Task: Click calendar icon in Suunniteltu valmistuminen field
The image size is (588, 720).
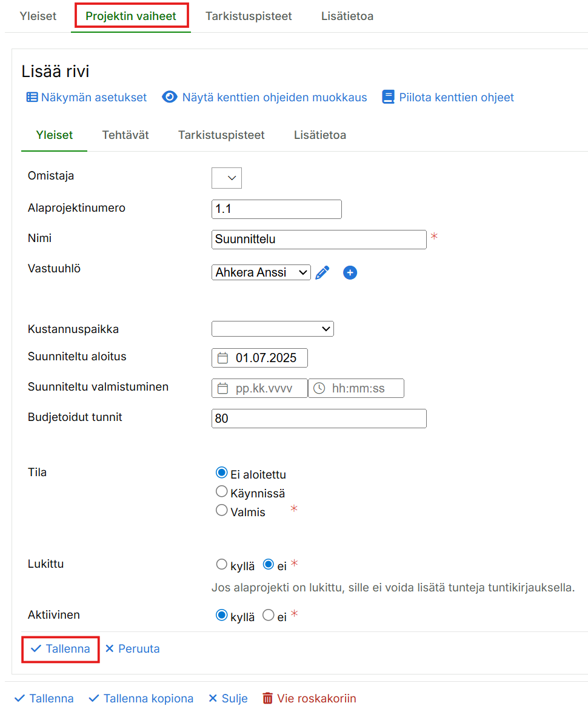Action: pyautogui.click(x=222, y=388)
